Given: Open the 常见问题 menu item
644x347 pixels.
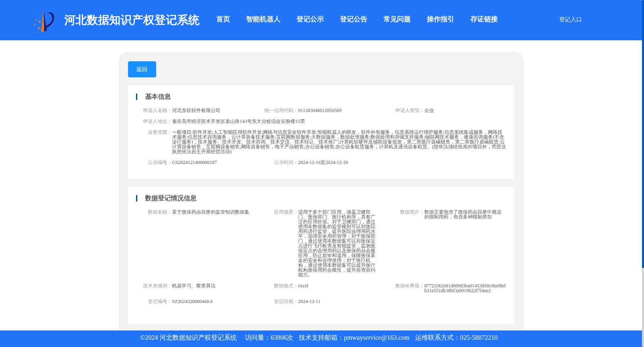Looking at the screenshot, I should coord(397,19).
